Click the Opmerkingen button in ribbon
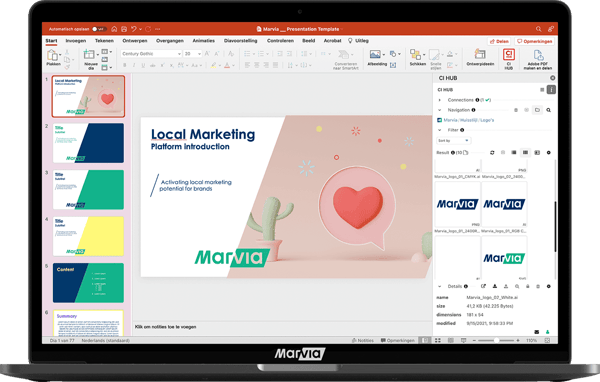 pyautogui.click(x=535, y=41)
